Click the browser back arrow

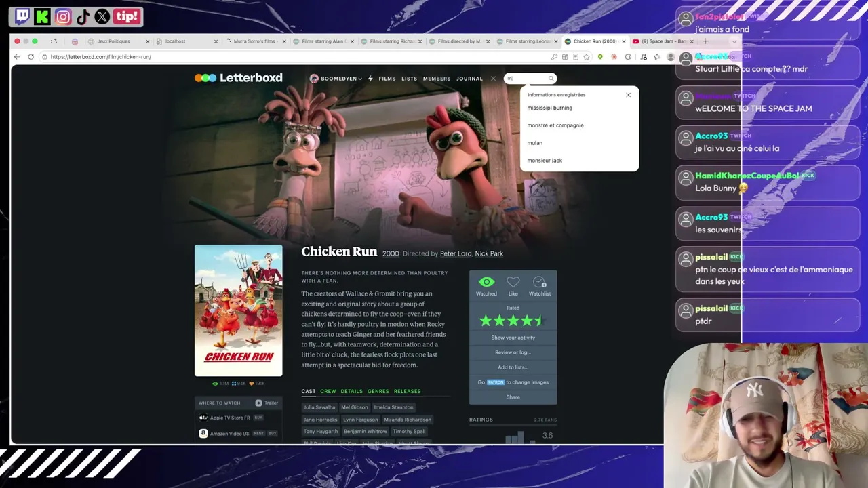(17, 57)
